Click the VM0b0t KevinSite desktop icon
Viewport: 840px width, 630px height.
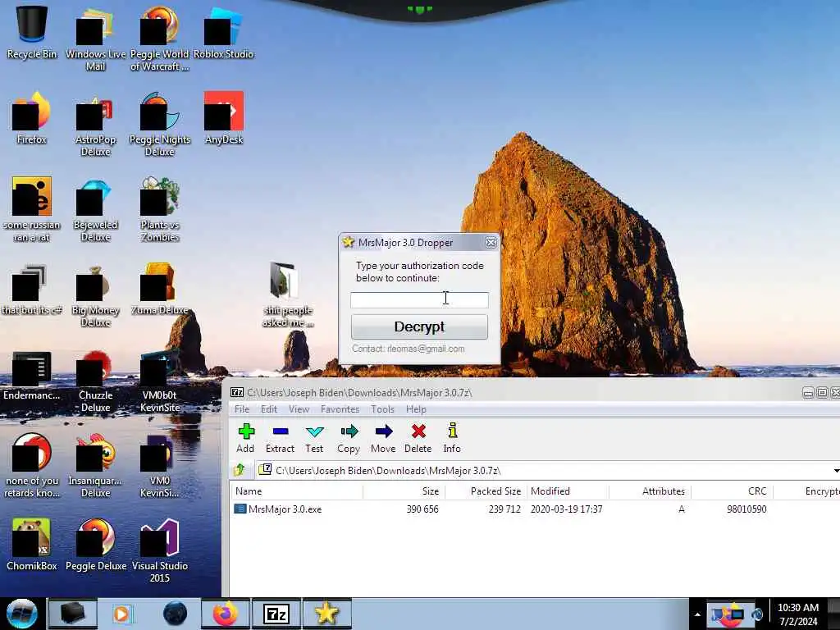pyautogui.click(x=160, y=381)
